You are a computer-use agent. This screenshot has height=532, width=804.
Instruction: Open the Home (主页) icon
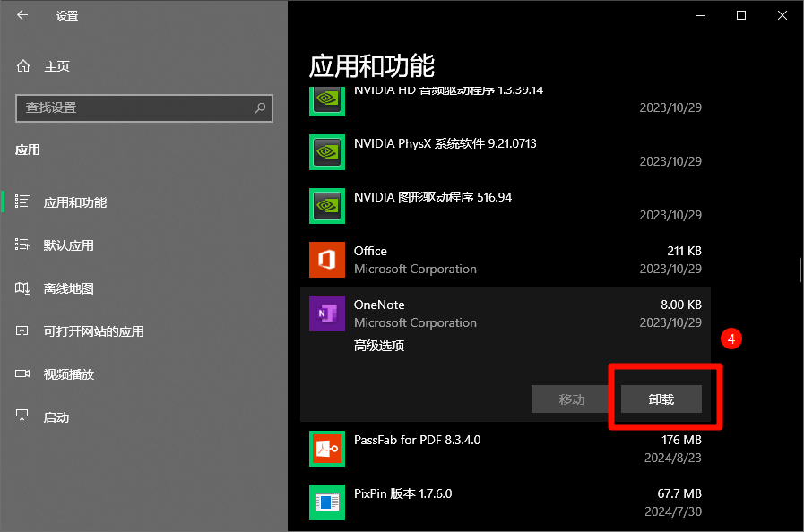click(x=23, y=66)
